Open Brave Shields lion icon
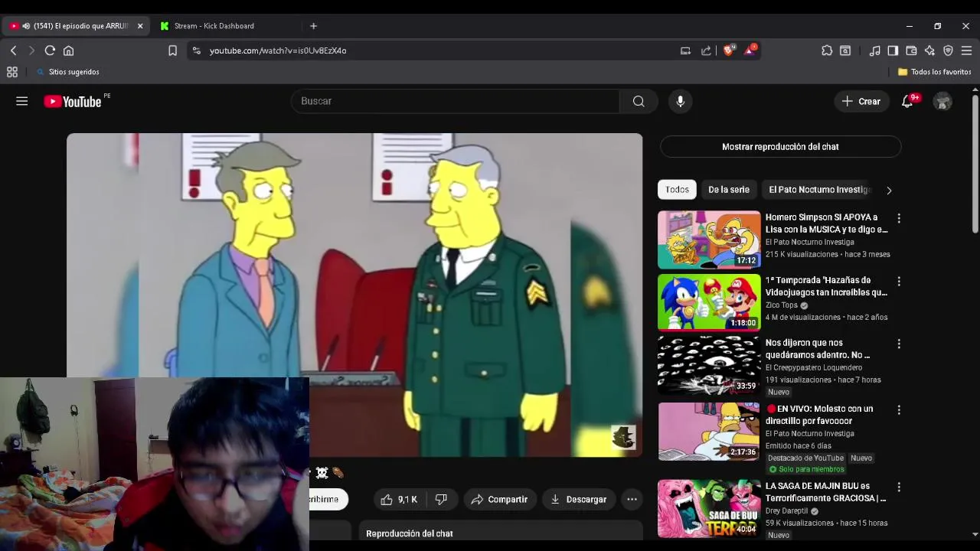980x551 pixels. point(729,51)
